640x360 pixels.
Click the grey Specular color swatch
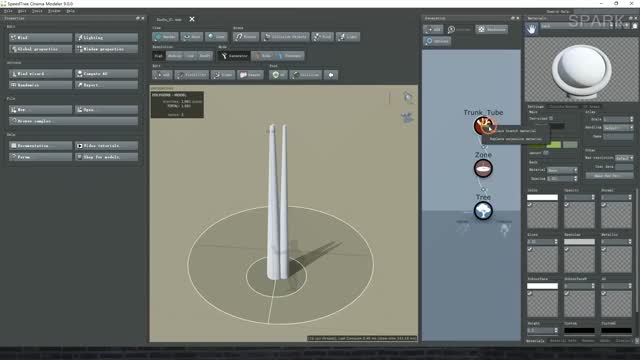(x=580, y=242)
